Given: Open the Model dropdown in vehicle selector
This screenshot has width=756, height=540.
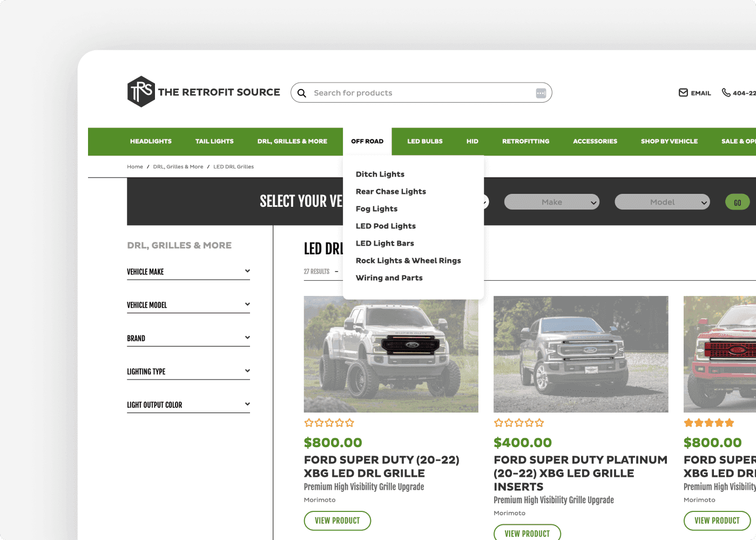Looking at the screenshot, I should [662, 201].
